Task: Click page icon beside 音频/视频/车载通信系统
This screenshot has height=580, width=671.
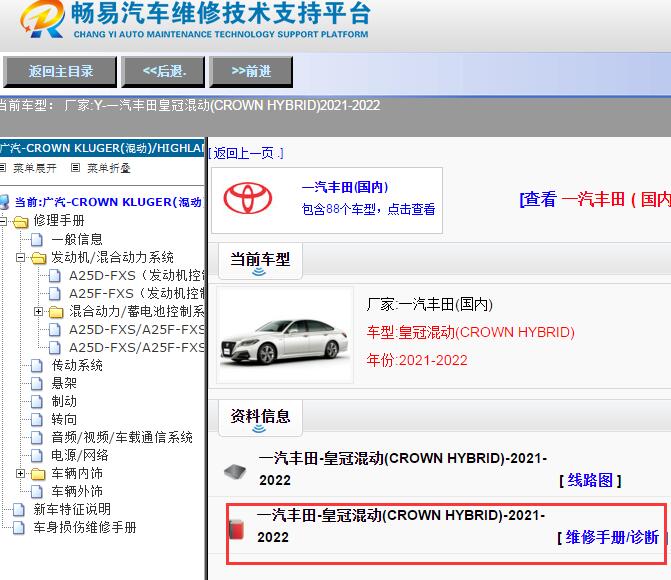Action: tap(37, 437)
